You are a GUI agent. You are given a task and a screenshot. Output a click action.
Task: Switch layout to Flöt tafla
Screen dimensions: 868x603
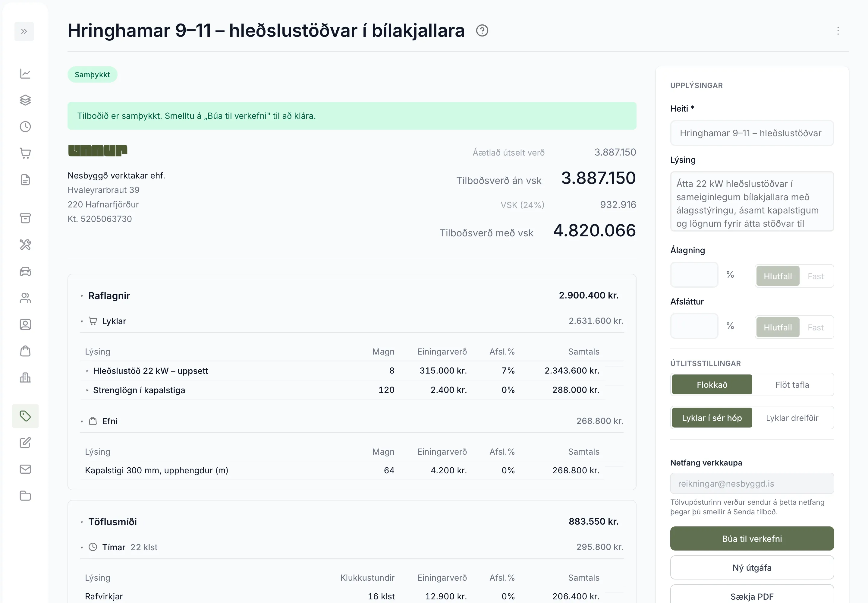(792, 385)
